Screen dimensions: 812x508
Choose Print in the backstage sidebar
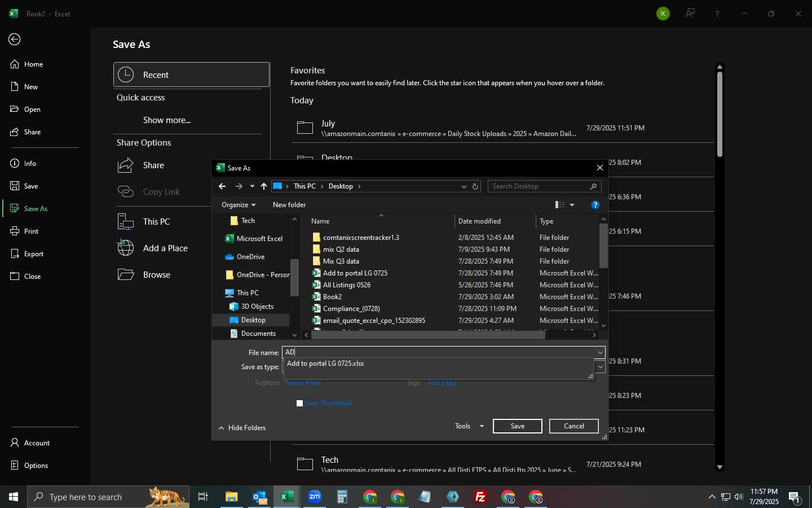tap(24, 231)
